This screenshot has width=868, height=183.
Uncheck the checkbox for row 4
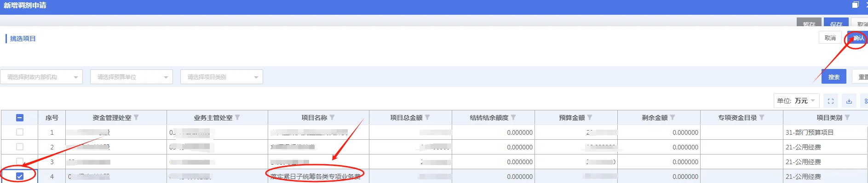(20, 176)
